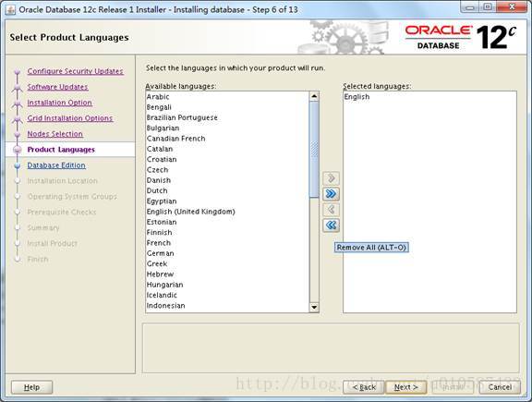Click the Available languages scrollbar thumb
Viewport: 532px width, 402px height.
tap(314, 150)
